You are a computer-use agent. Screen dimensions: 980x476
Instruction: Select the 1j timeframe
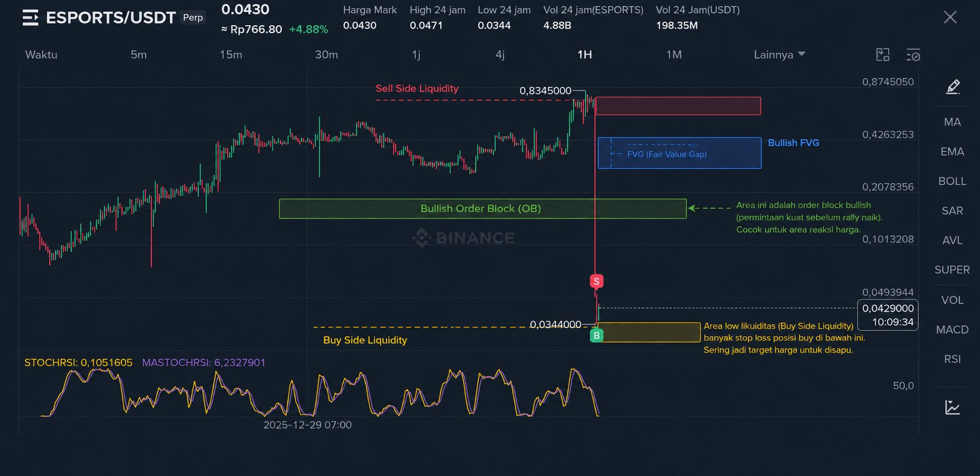[416, 54]
